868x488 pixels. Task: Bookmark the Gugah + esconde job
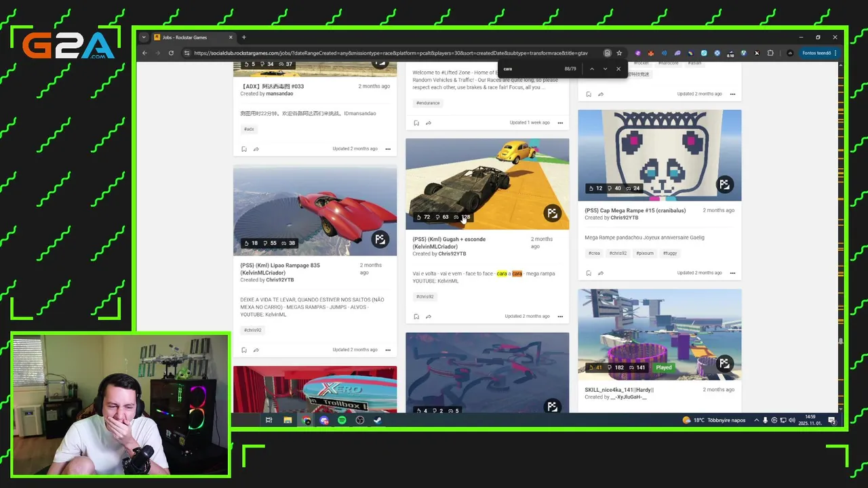coord(416,317)
